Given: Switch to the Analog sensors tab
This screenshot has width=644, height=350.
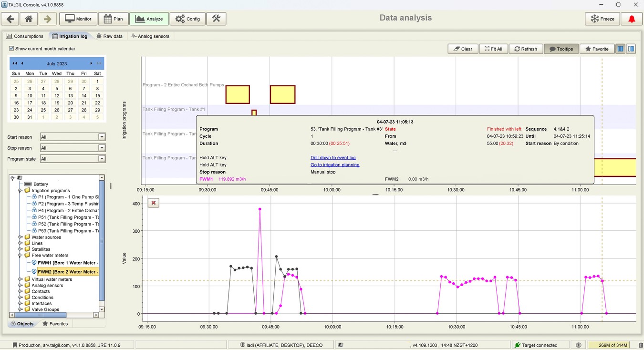Looking at the screenshot, I should [x=150, y=36].
